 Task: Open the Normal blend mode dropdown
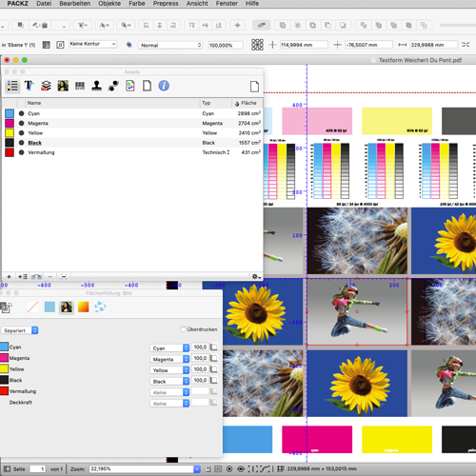[x=170, y=45]
